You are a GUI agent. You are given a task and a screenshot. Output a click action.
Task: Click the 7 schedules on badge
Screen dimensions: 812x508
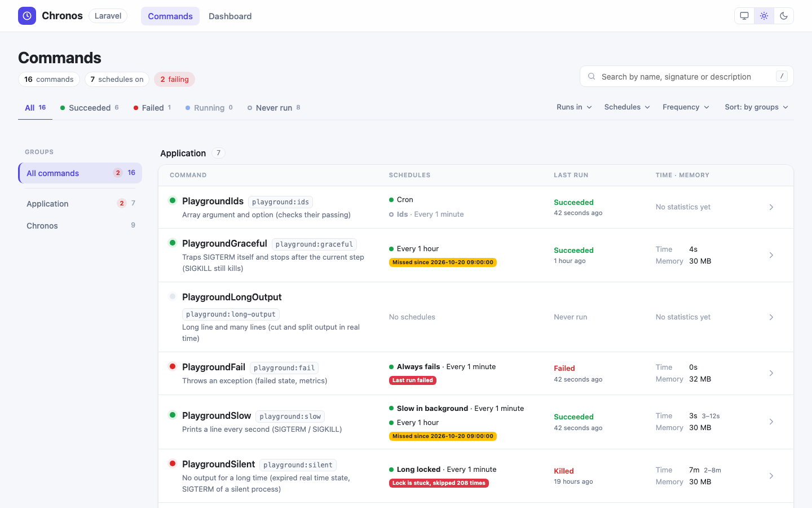[x=117, y=79]
